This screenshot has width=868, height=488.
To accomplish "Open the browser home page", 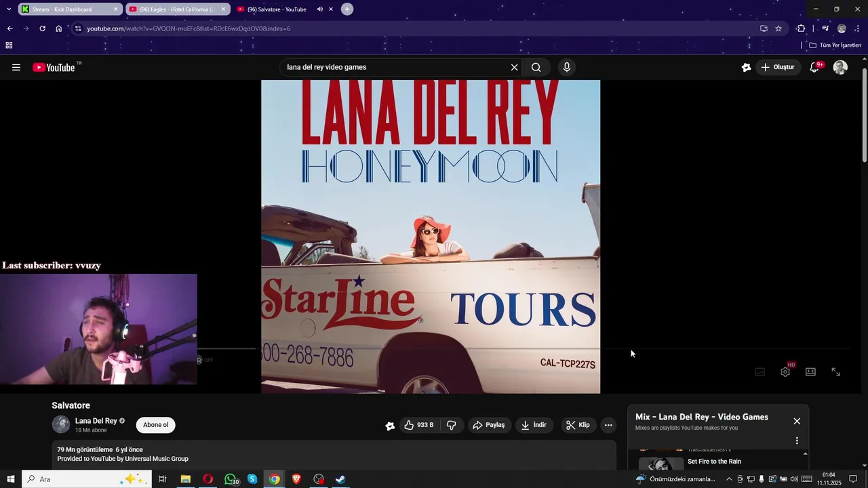I will pos(58,28).
